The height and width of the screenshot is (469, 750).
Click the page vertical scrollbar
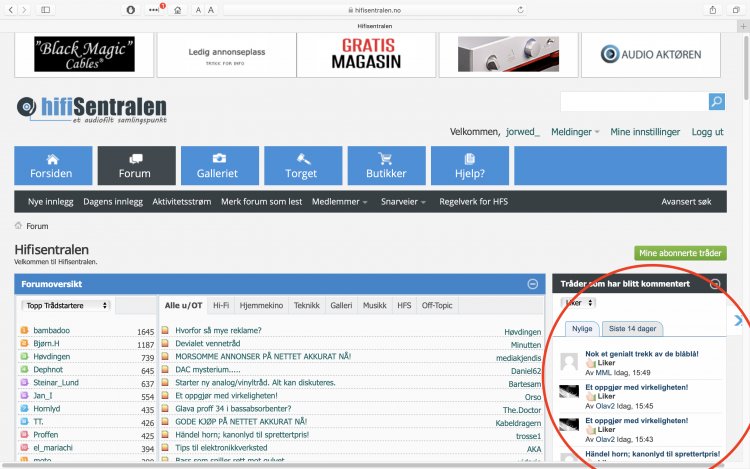click(746, 67)
